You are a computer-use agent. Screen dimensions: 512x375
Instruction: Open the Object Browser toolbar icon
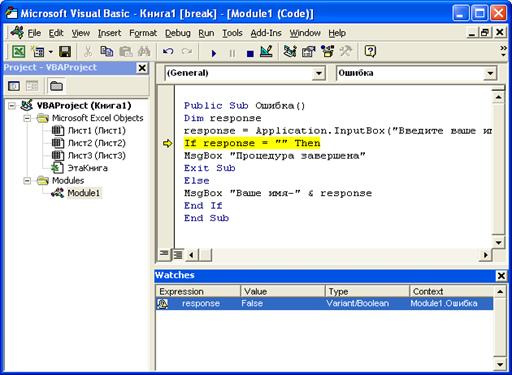[x=327, y=51]
